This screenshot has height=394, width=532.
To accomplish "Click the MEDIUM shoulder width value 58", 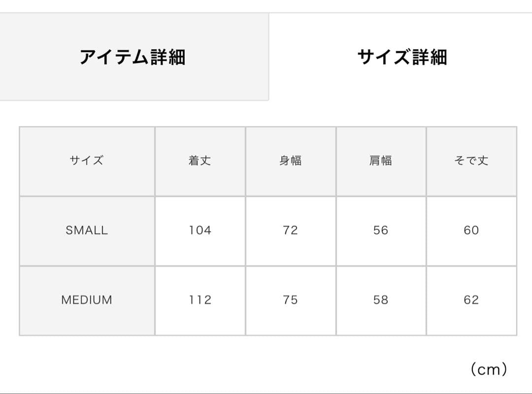I will (x=381, y=299).
